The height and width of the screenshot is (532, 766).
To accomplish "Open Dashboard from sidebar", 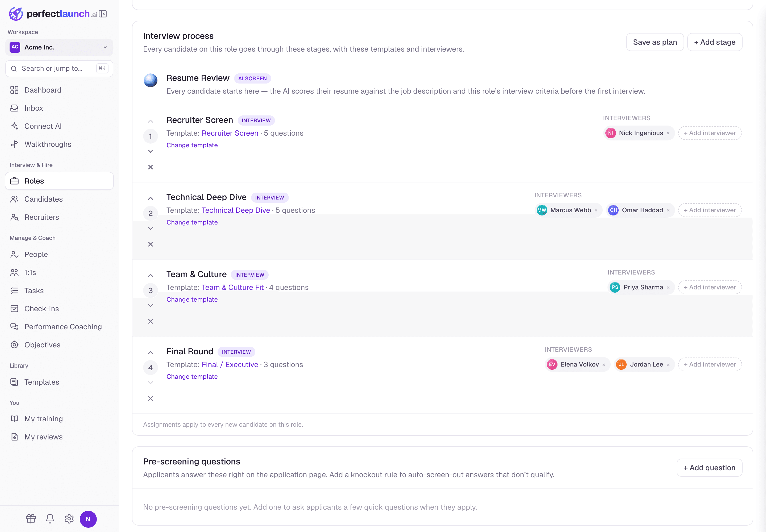I will (59, 90).
